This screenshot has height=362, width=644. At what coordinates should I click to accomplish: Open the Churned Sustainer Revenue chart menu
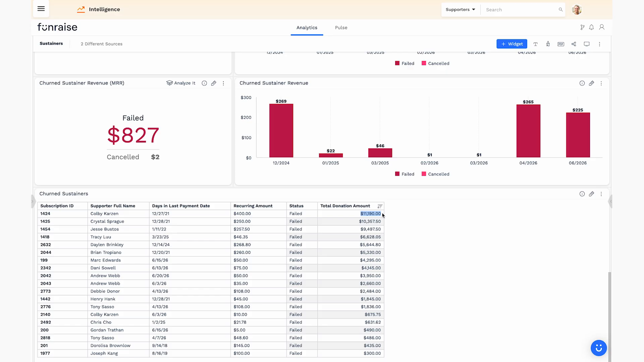(601, 83)
